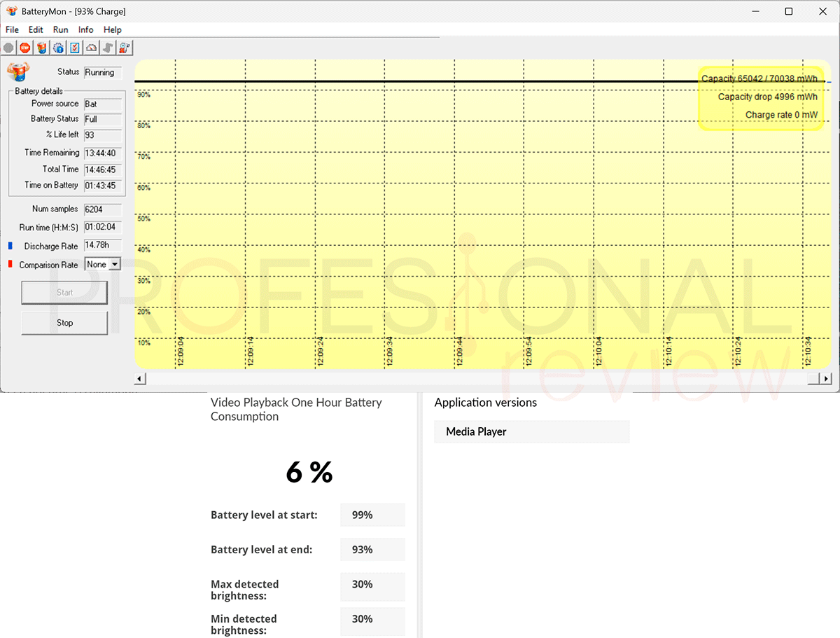The width and height of the screenshot is (840, 638).
Task: Click the graph scrollbar left arrow
Action: click(140, 378)
